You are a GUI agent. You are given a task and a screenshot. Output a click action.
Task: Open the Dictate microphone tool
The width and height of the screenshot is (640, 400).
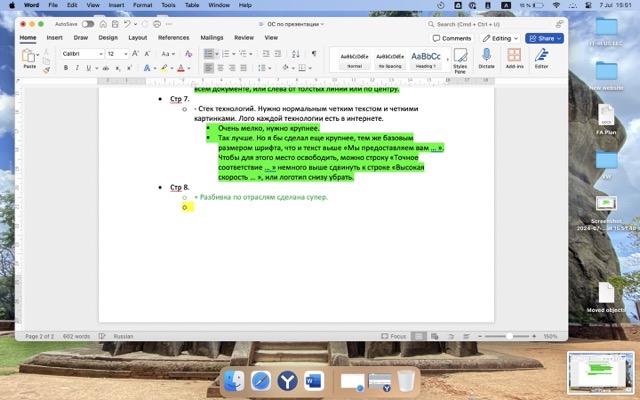coord(486,57)
